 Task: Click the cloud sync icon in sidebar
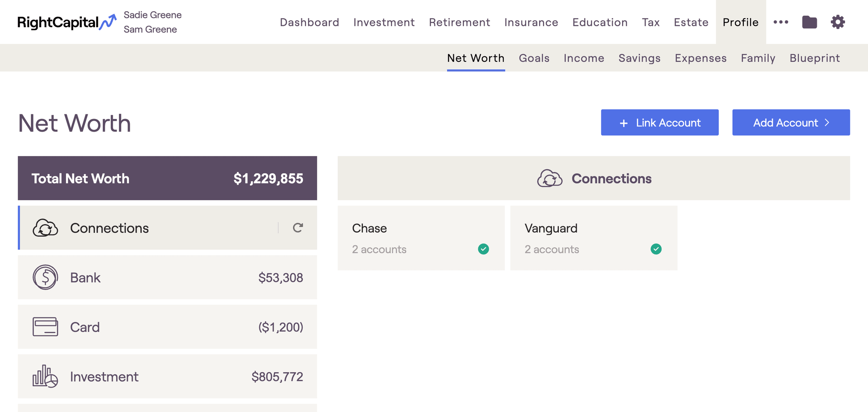coord(45,228)
